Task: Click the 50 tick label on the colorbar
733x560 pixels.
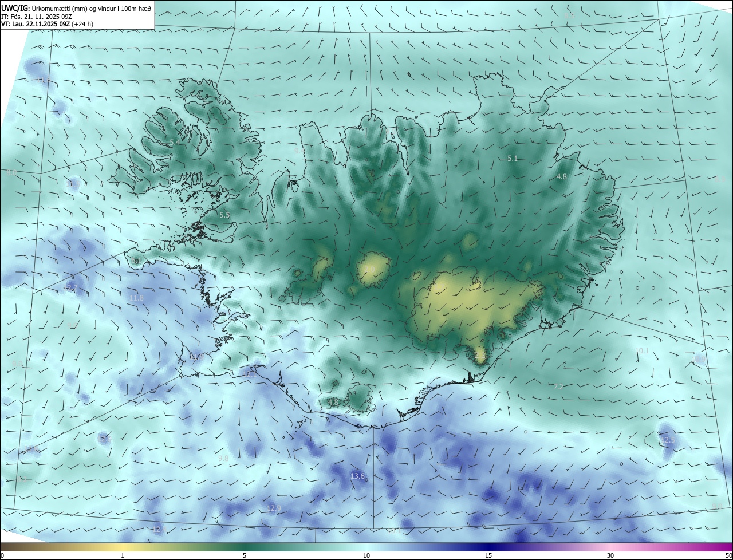Action: pyautogui.click(x=728, y=555)
